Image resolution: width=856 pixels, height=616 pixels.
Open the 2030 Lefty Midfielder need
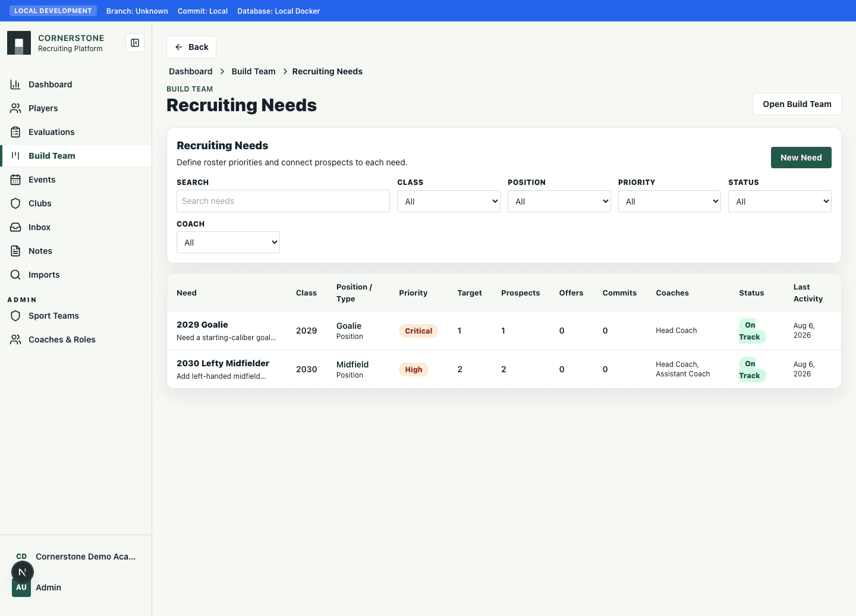(223, 363)
